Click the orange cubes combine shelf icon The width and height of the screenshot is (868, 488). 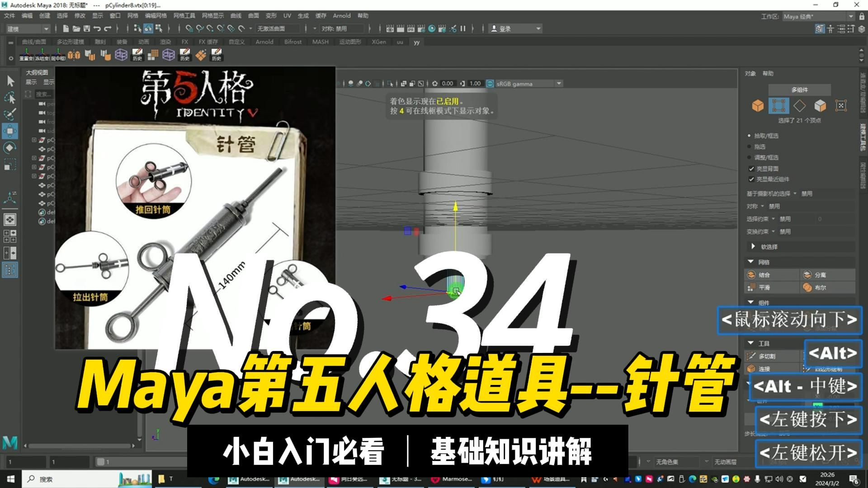point(74,55)
